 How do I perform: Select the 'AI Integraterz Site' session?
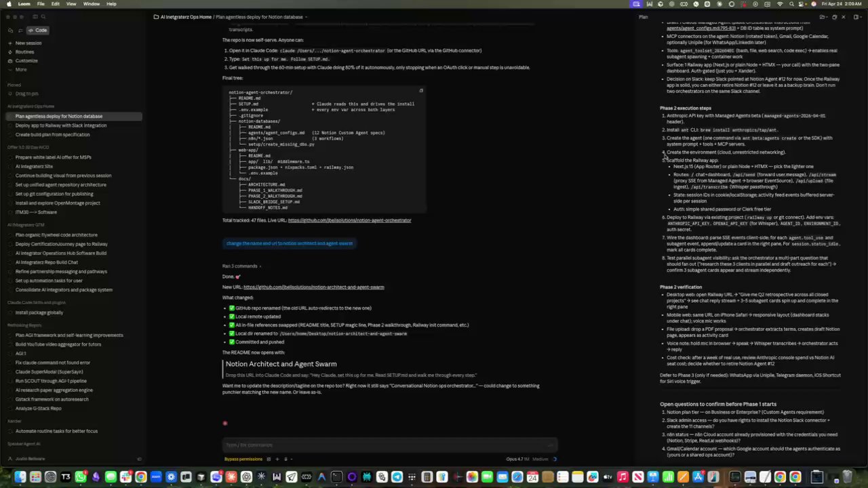34,167
